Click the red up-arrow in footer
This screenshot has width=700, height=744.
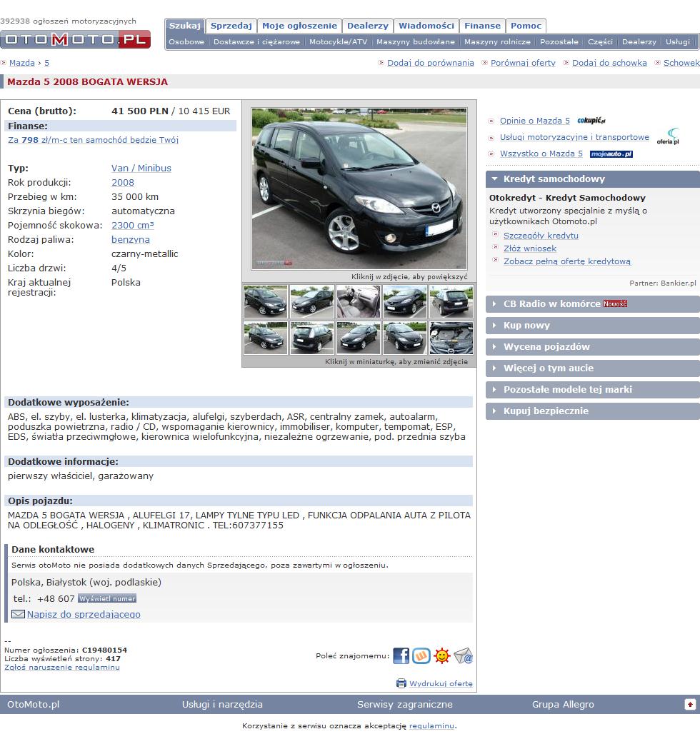click(x=690, y=704)
